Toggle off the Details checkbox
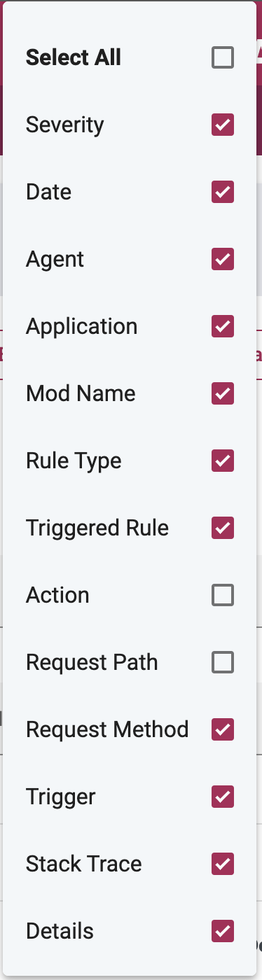The height and width of the screenshot is (980, 262). 223,932
